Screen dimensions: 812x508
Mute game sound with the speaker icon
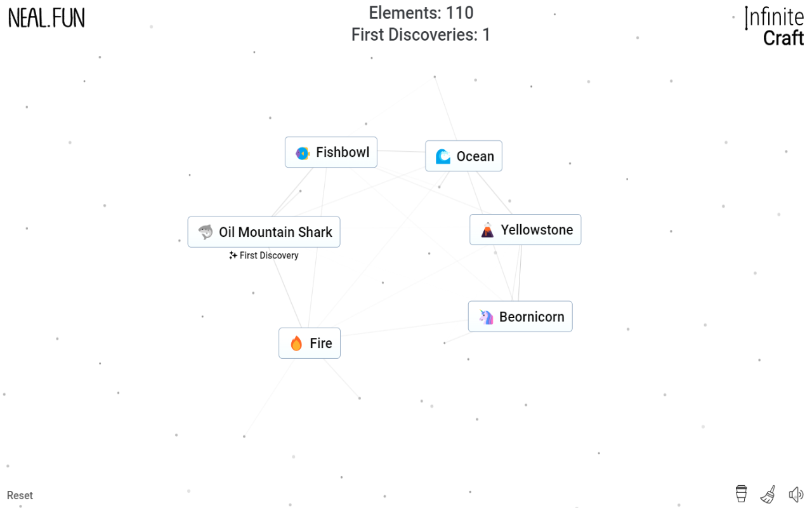coord(795,493)
